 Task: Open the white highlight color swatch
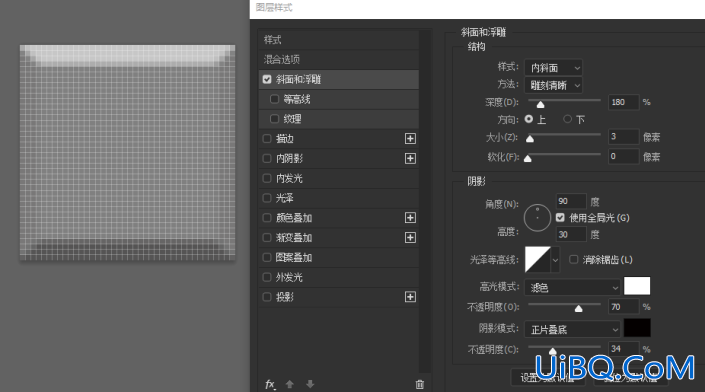(x=637, y=286)
